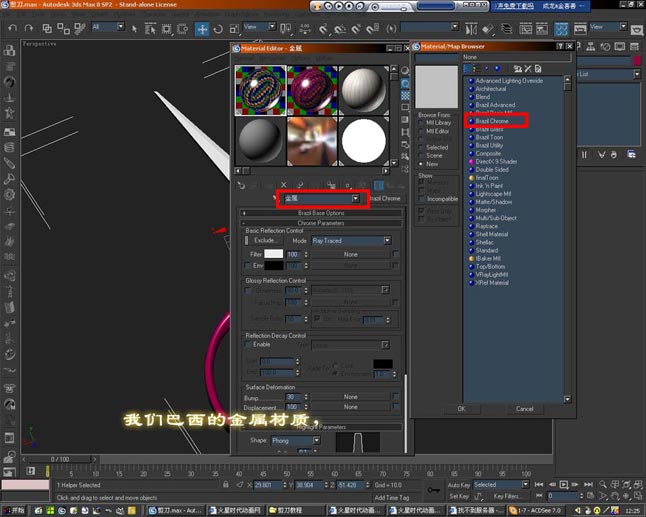The width and height of the screenshot is (646, 517).
Task: Open the Ray Traced mode dropdown
Action: coord(387,241)
